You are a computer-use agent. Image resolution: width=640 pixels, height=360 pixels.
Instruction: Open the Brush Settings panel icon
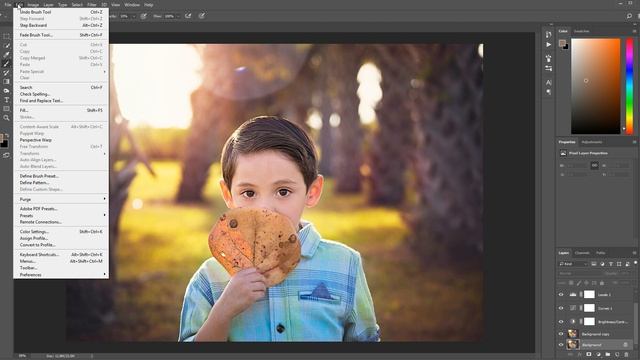[x=549, y=58]
